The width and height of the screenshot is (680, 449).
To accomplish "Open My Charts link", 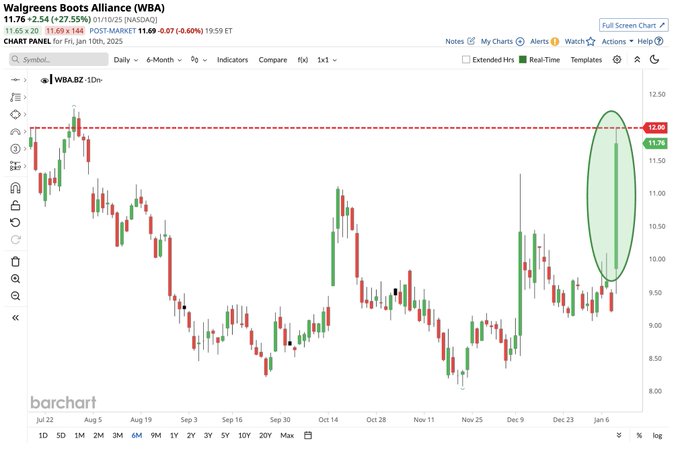I will pyautogui.click(x=502, y=41).
